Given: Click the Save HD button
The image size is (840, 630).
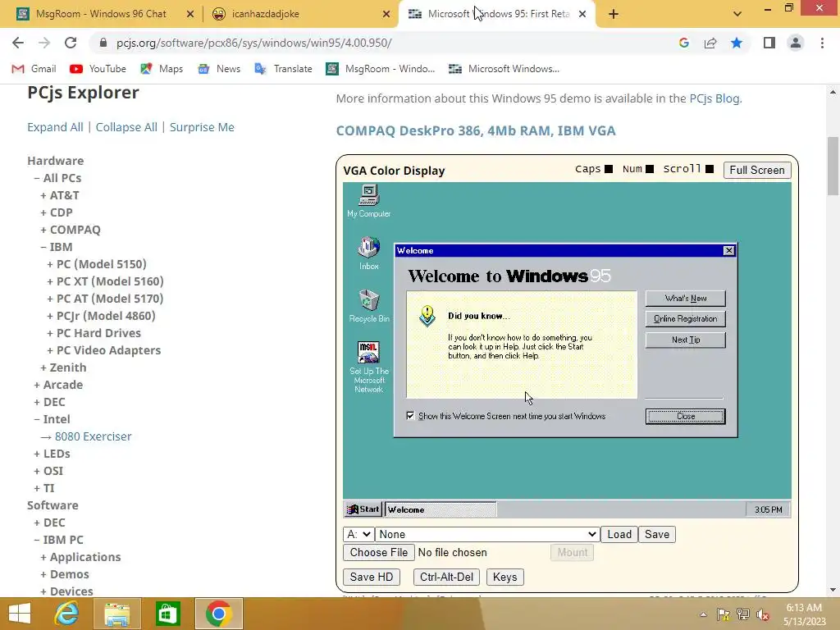Looking at the screenshot, I should (372, 577).
